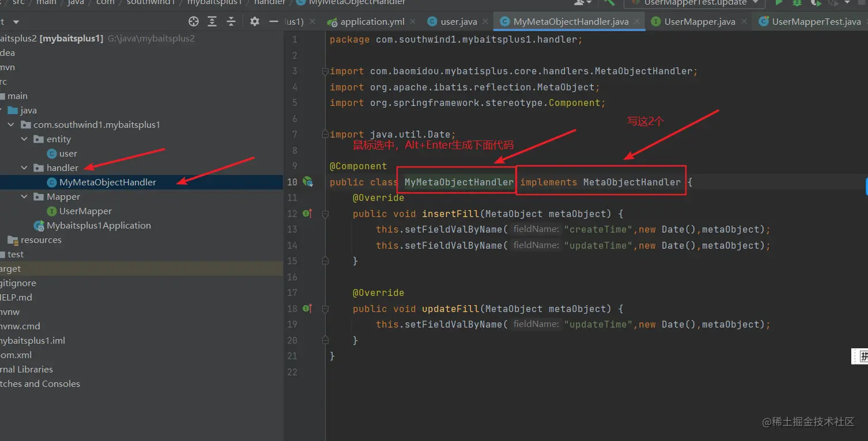Image resolution: width=868 pixels, height=441 pixels.
Task: Click line number 22 in the gutter
Action: coord(292,372)
